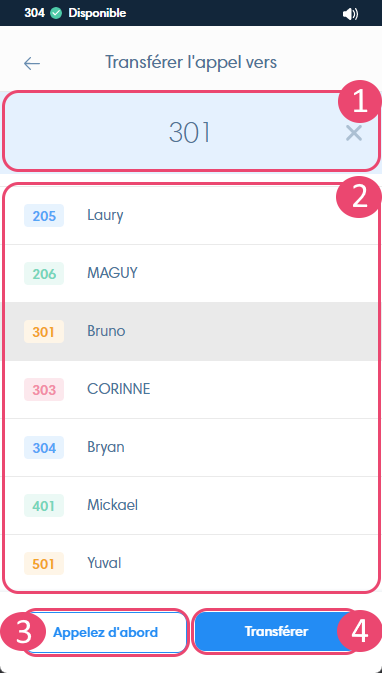Click the blue 304 extension badge
Viewport: 382px width, 673px height.
[44, 448]
